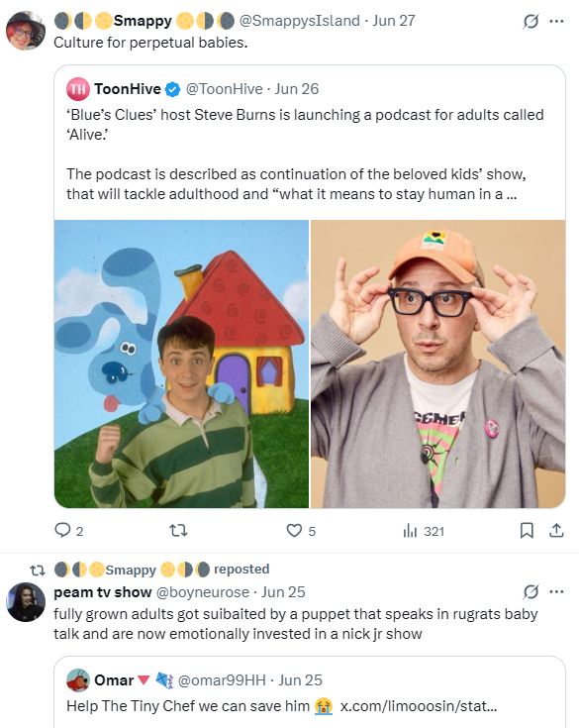This screenshot has width=579, height=728.
Task: Open more options menu on Smappy's tweet
Action: pyautogui.click(x=556, y=21)
